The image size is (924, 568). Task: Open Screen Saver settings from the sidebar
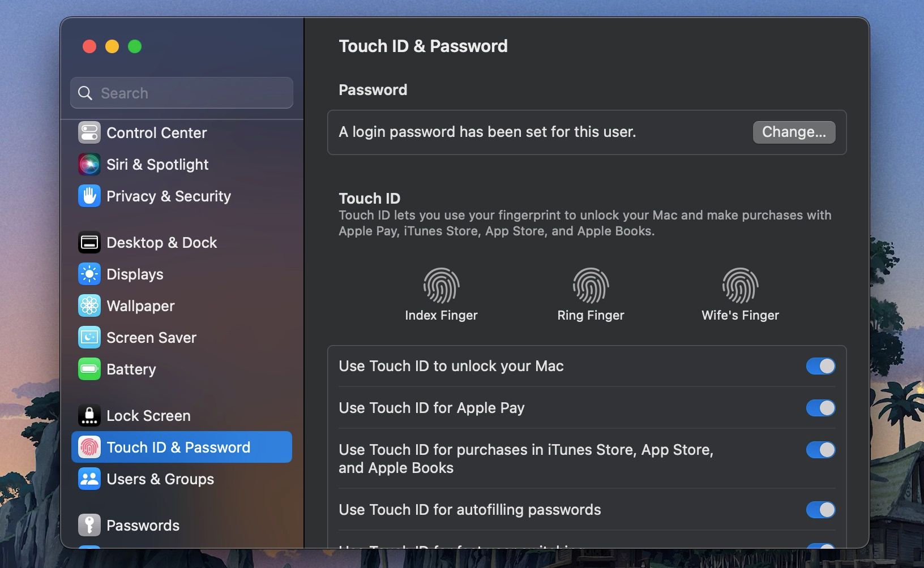(x=89, y=337)
